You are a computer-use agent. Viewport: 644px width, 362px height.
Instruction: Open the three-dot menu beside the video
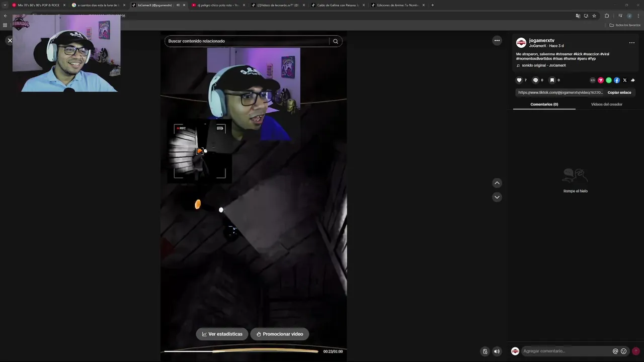click(x=497, y=41)
